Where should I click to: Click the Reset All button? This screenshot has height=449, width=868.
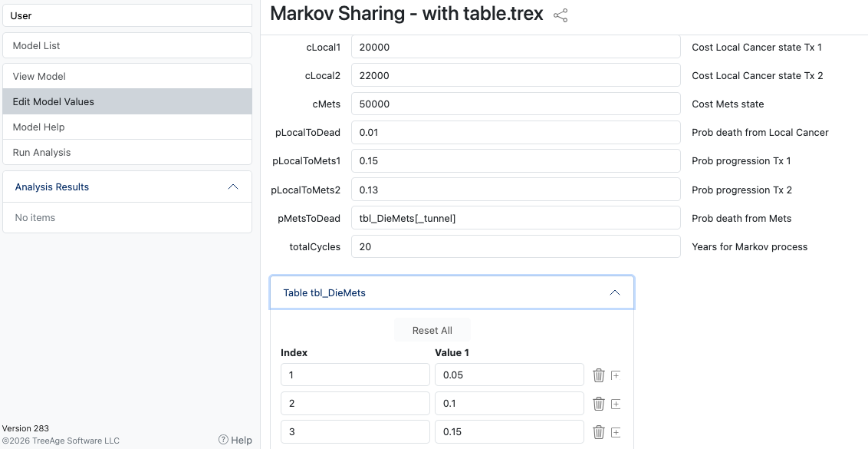pyautogui.click(x=432, y=330)
